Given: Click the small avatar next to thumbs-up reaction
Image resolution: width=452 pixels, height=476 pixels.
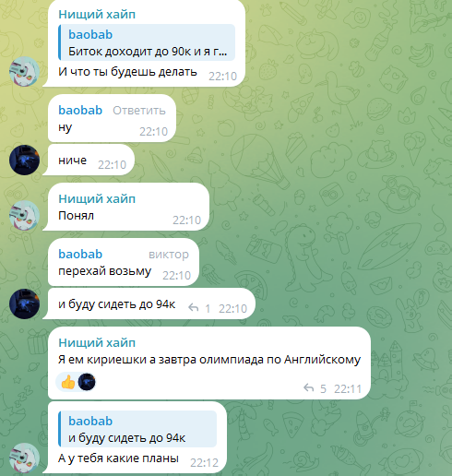Looking at the screenshot, I should (x=87, y=382).
